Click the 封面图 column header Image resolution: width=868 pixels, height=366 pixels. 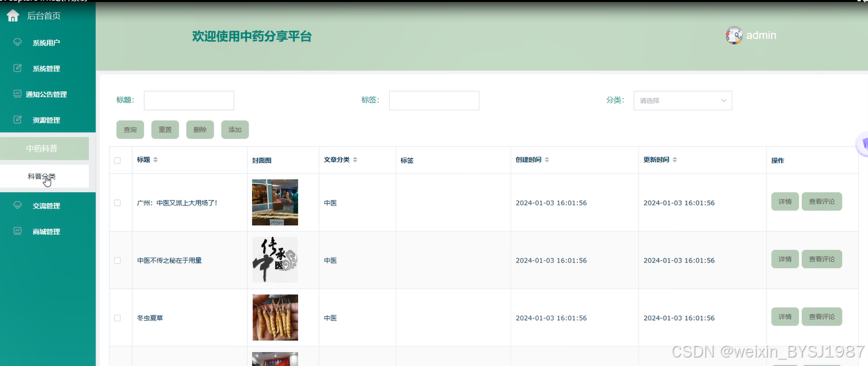261,161
